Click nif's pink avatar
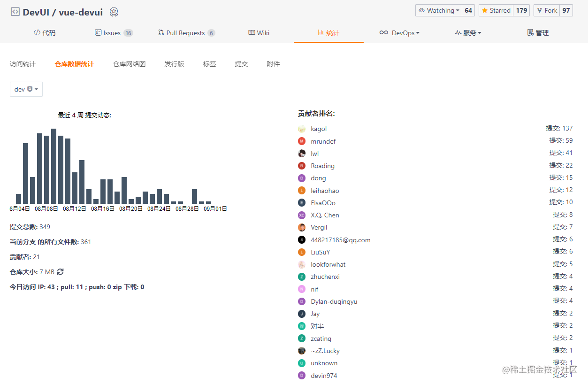 click(x=302, y=289)
